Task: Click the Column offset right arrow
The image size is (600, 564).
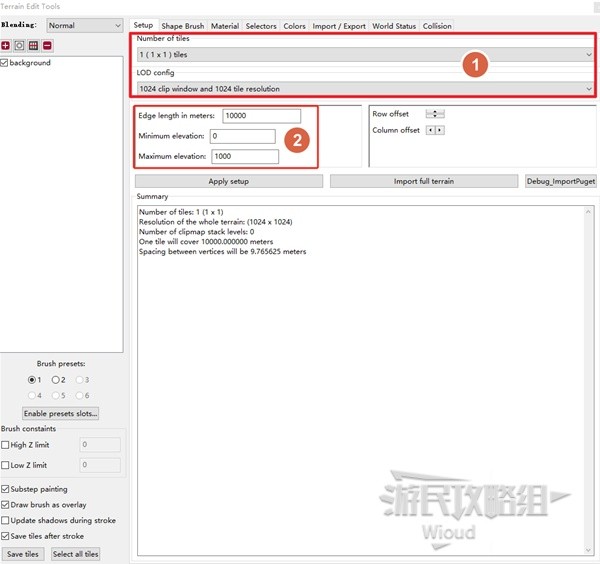Action: (440, 130)
